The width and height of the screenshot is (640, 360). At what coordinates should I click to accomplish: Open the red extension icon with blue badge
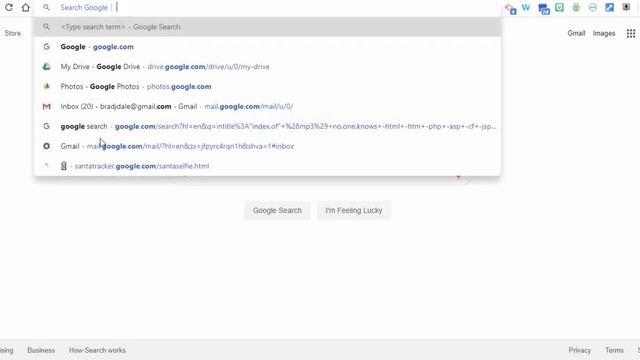pyautogui.click(x=510, y=8)
